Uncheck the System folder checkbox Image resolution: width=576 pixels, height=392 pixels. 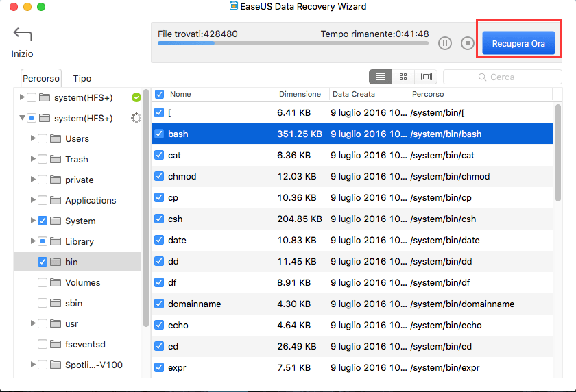[43, 221]
